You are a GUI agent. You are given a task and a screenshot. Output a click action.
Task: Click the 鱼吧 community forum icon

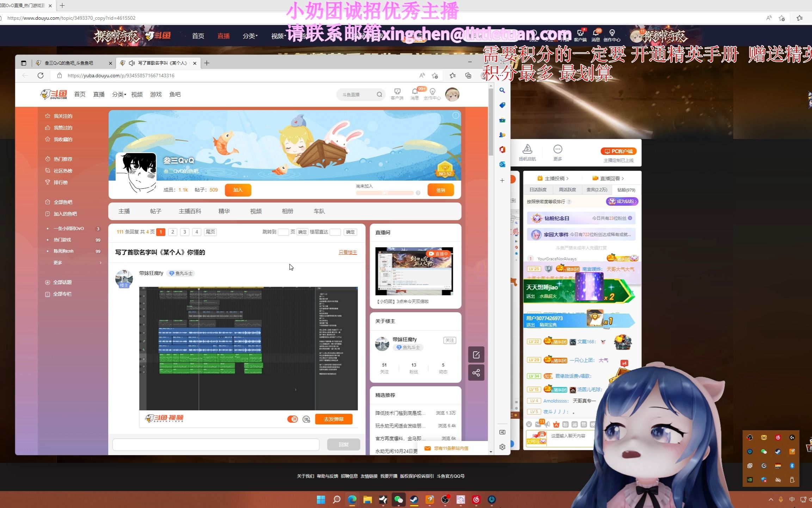point(175,94)
